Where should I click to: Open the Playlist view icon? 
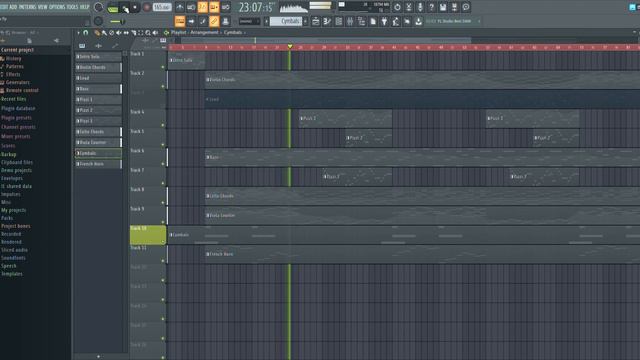coord(316,21)
